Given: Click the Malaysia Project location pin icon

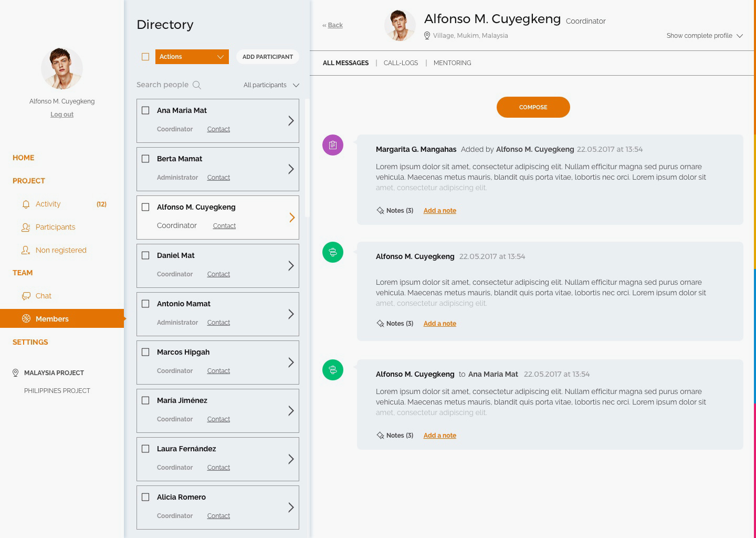Looking at the screenshot, I should (15, 373).
